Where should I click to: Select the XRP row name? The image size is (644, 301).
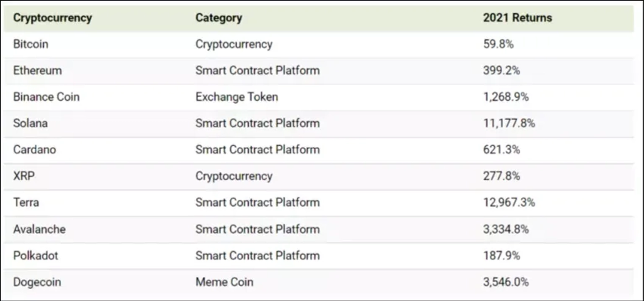24,176
